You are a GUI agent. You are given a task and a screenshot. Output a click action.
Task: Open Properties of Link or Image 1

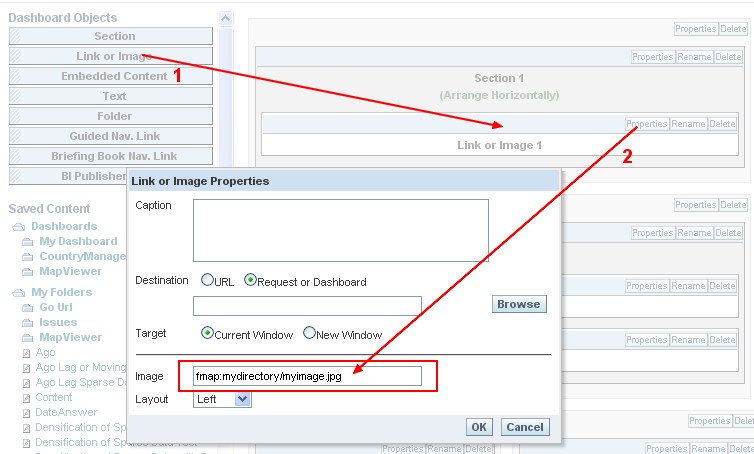(647, 124)
